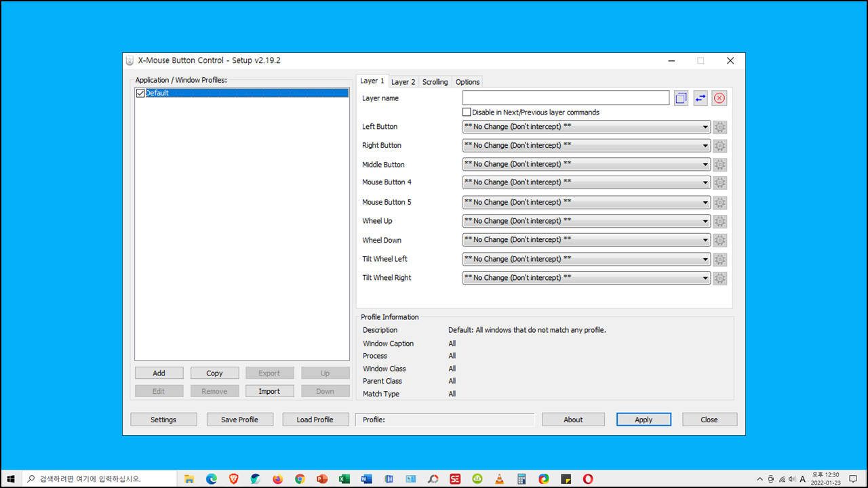This screenshot has width=868, height=488.
Task: Launch Google Chrome from the taskbar
Action: (x=300, y=479)
